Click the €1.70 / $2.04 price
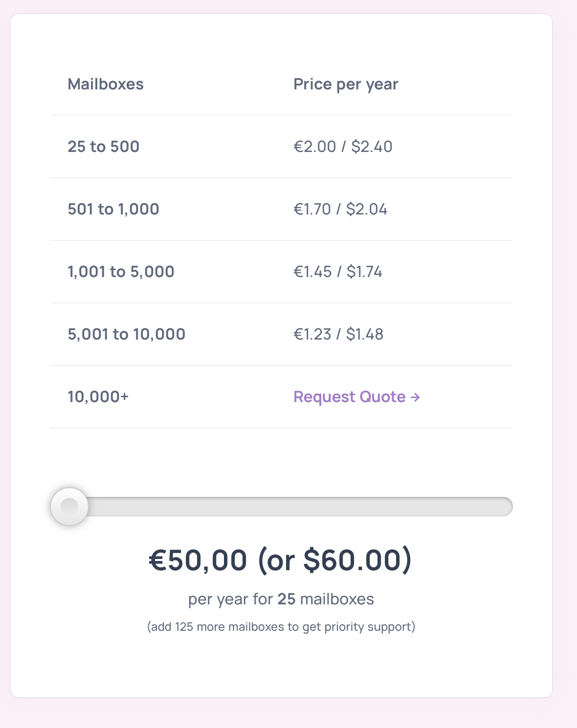The image size is (577, 728). (340, 209)
